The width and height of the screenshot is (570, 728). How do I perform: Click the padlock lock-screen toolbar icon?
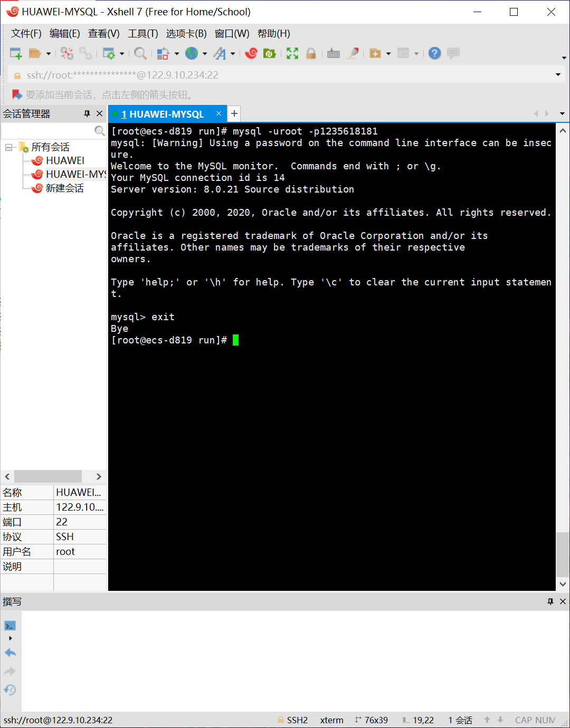tap(311, 53)
